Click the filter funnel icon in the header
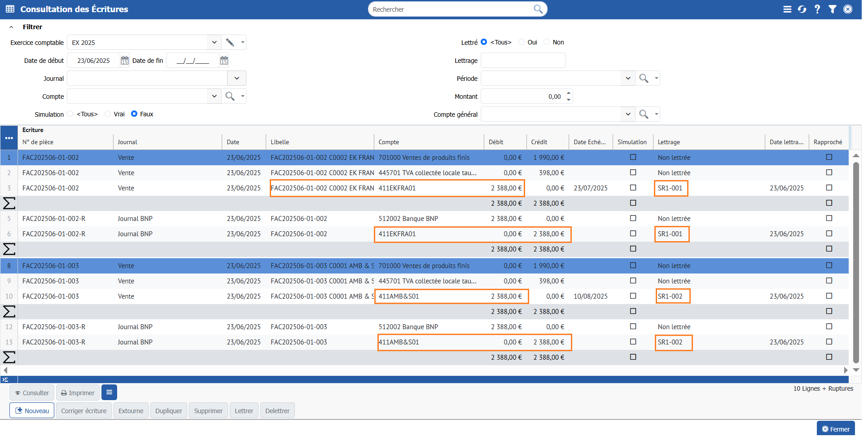 tap(833, 9)
